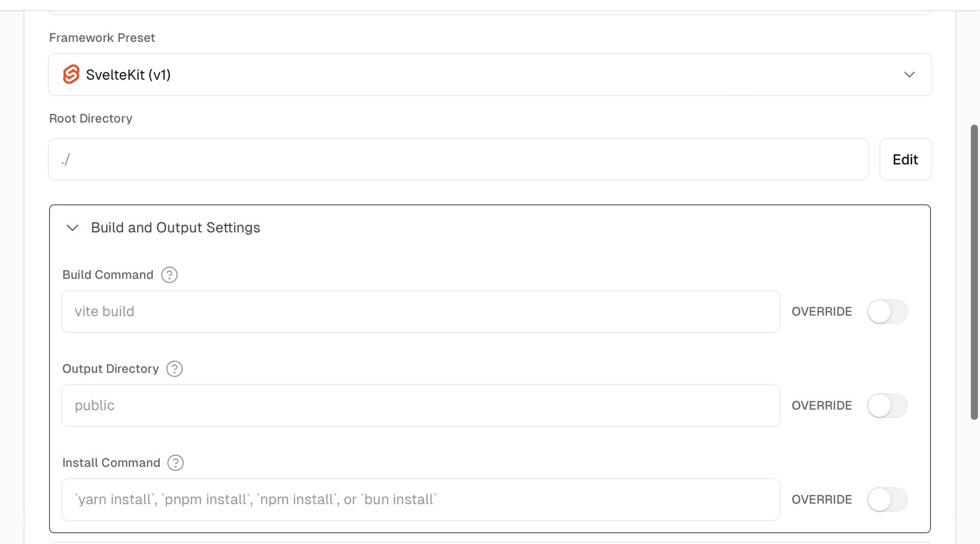Click the SvelteKit logo icon

click(71, 75)
